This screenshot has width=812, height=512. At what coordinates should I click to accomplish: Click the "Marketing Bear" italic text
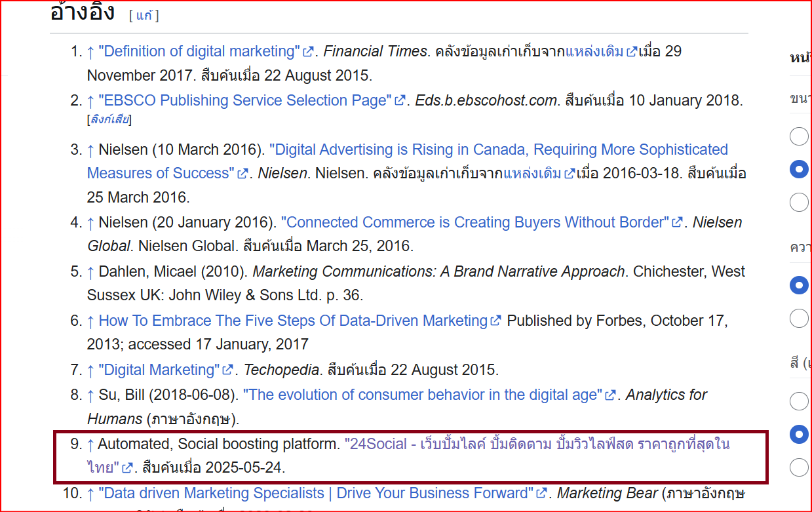606,494
